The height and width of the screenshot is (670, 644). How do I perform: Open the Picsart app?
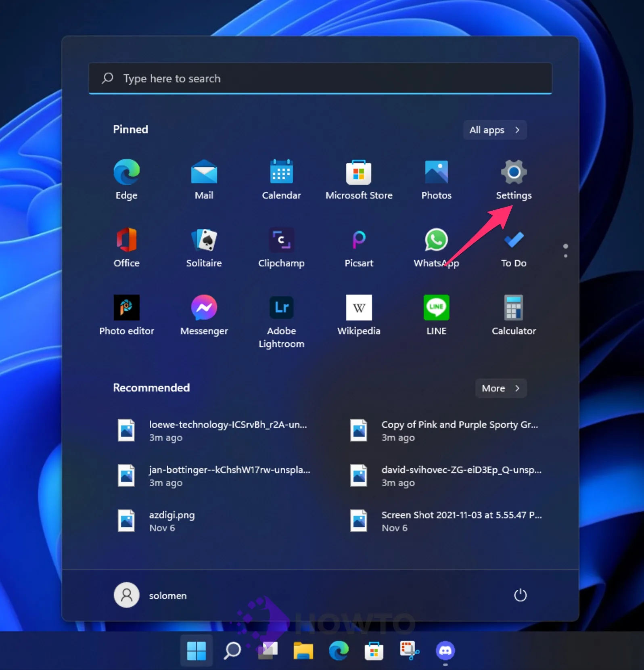359,248
